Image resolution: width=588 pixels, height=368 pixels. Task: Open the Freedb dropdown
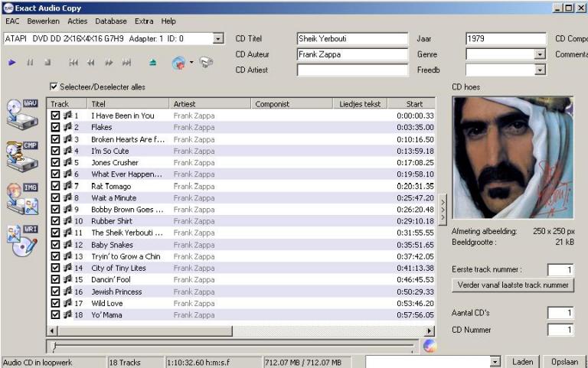coord(540,70)
